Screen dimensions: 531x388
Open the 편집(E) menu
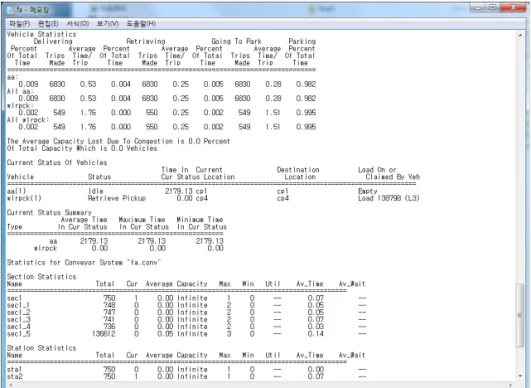tap(48, 24)
